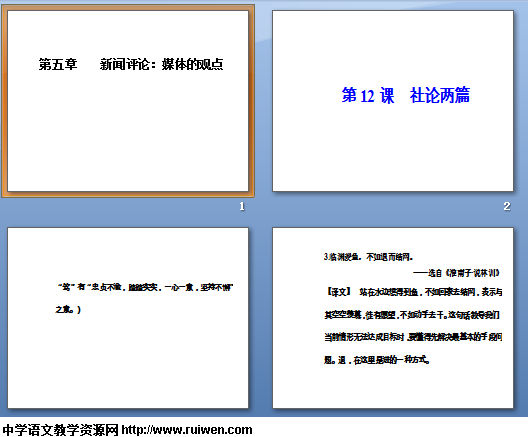Click the blue 第 12 课 text
This screenshot has width=528, height=437.
[x=368, y=95]
